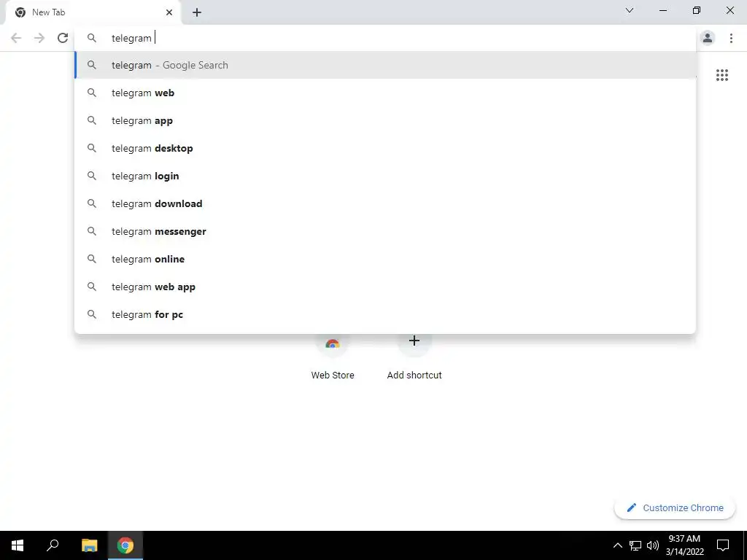Choose the 'telegram desktop' suggestion
Viewport: 747px width, 560px height.
[x=385, y=148]
